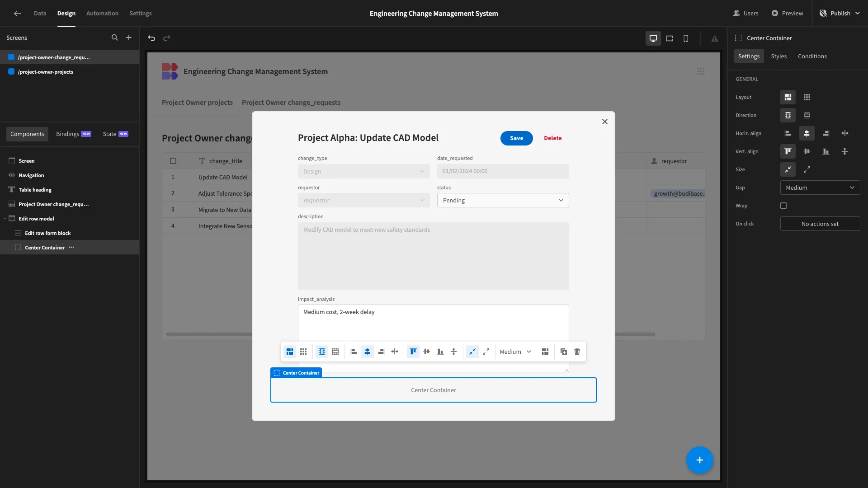Toggle grow size in floating toolbar

coord(486,352)
